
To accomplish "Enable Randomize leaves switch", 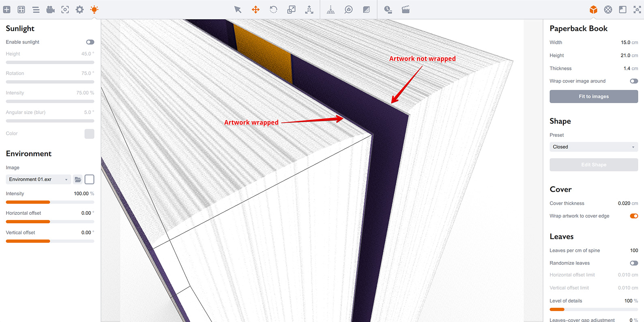I will [634, 263].
